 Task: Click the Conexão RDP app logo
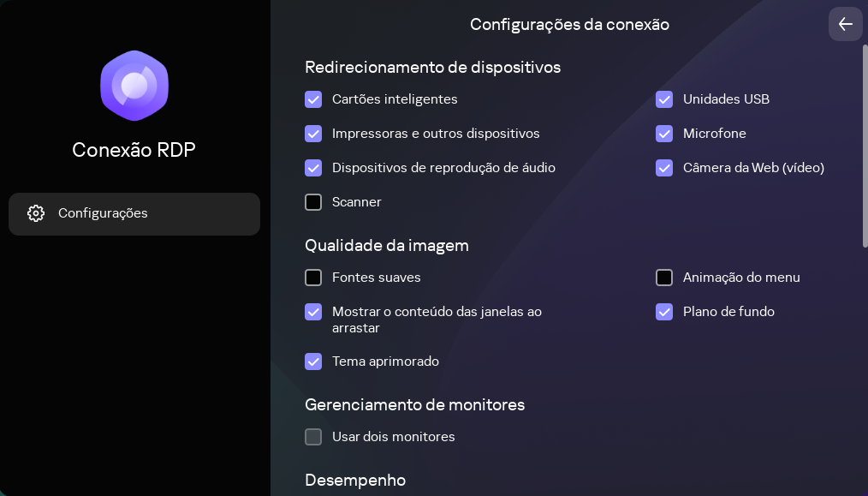pyautogui.click(x=134, y=86)
